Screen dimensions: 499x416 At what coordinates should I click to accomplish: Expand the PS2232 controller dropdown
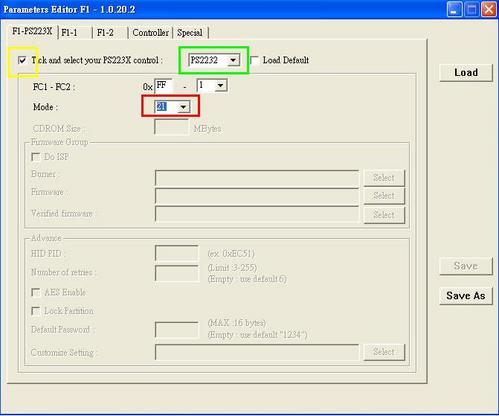[x=233, y=60]
